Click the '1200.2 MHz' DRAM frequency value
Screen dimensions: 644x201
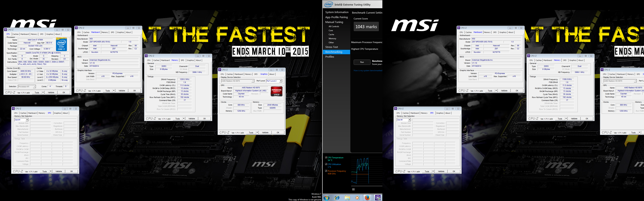click(x=184, y=79)
